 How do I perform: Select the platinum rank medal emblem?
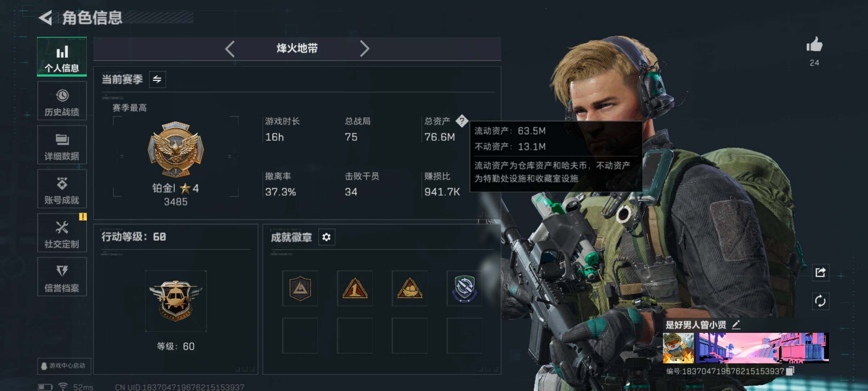coord(175,150)
